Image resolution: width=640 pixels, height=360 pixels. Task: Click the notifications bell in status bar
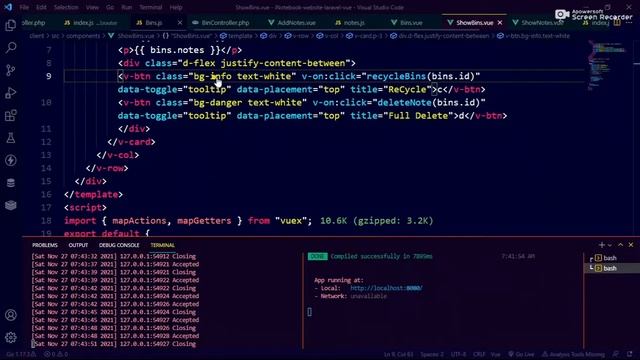click(630, 354)
